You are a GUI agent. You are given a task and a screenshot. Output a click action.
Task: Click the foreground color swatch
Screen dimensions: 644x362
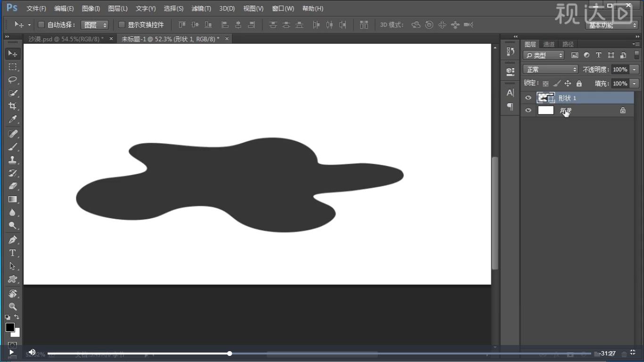(x=10, y=327)
